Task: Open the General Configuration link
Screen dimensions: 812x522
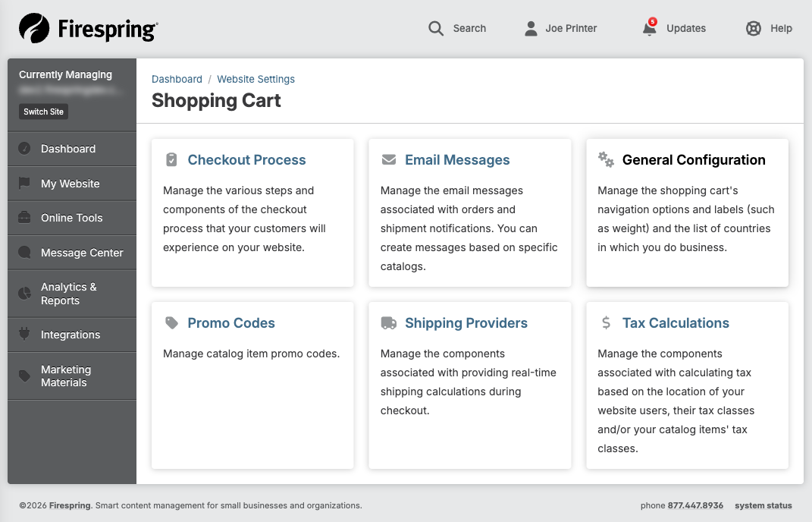Action: coord(694,159)
